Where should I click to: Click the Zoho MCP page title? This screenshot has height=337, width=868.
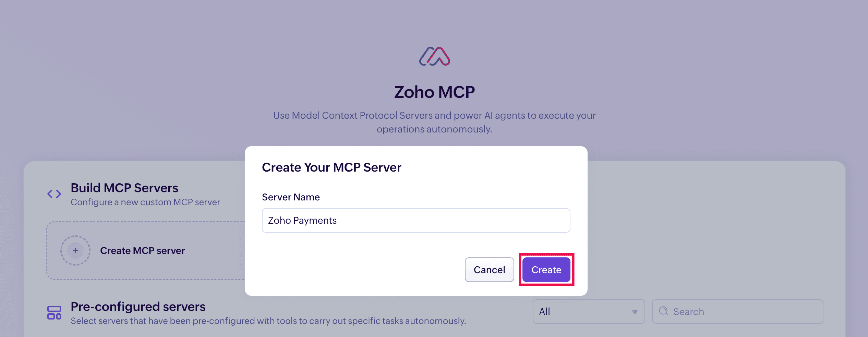[434, 92]
